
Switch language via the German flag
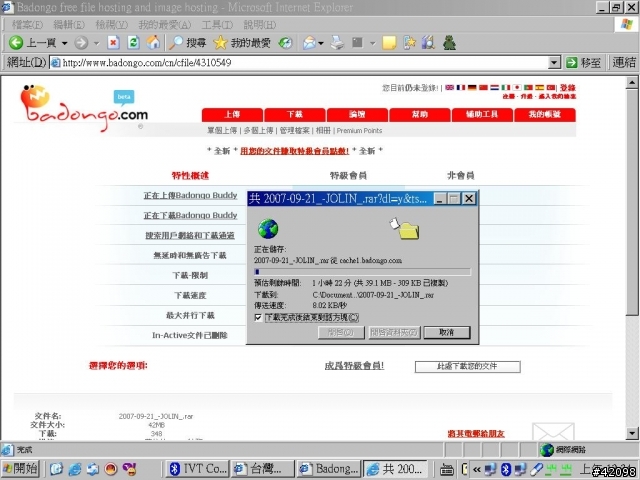click(x=472, y=87)
